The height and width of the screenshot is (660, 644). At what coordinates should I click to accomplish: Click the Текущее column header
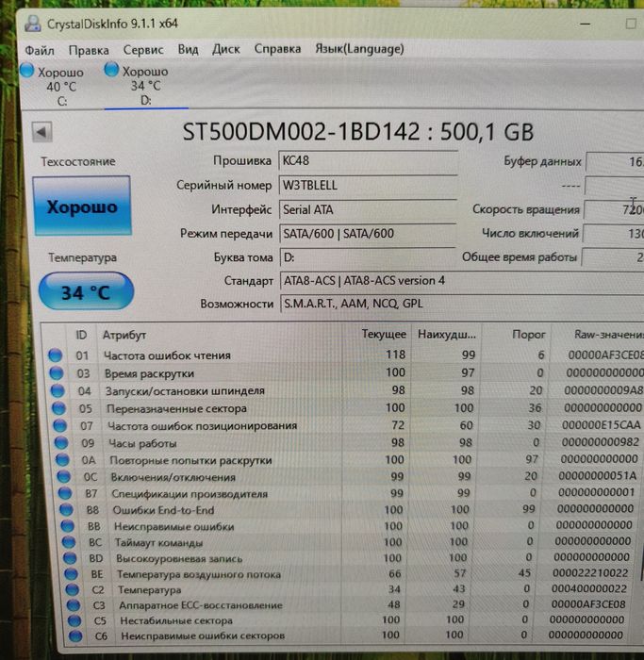tap(384, 334)
